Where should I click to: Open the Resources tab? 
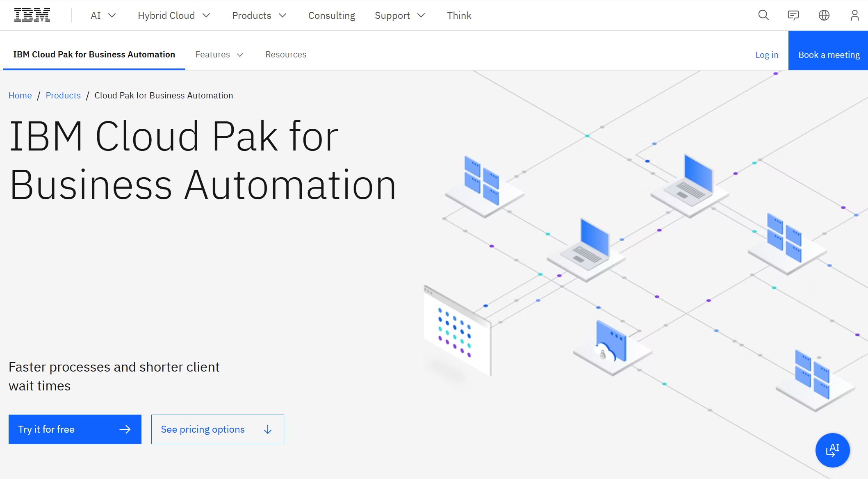click(x=286, y=54)
